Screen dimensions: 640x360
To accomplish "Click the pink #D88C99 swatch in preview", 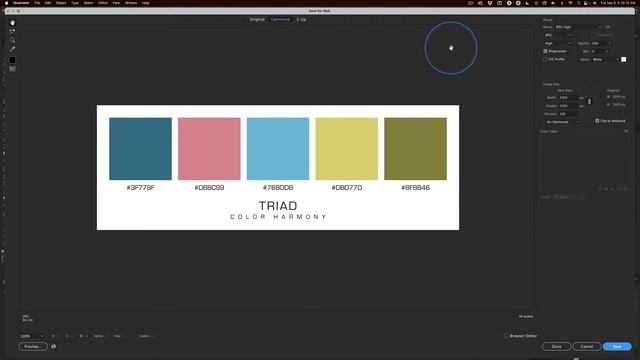I will coord(209,149).
